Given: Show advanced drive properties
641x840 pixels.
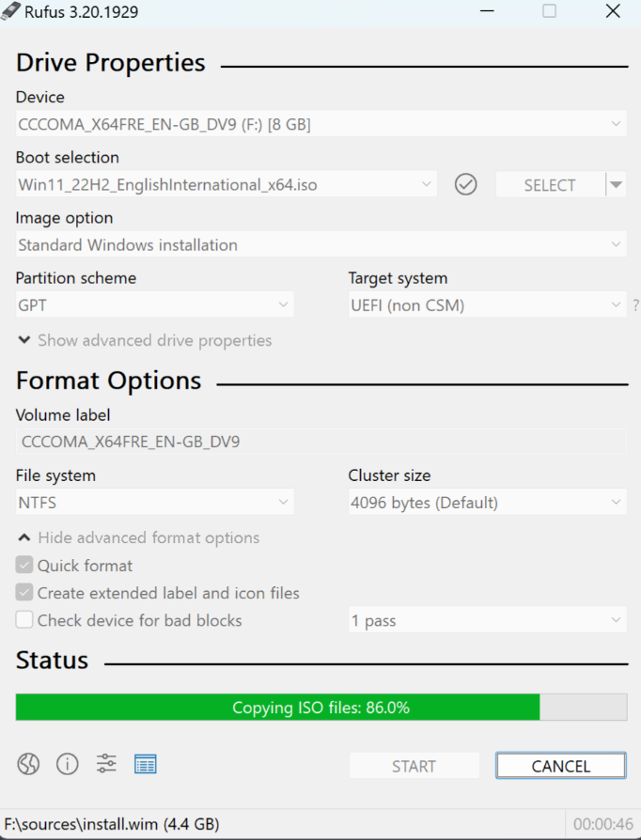Looking at the screenshot, I should click(145, 340).
